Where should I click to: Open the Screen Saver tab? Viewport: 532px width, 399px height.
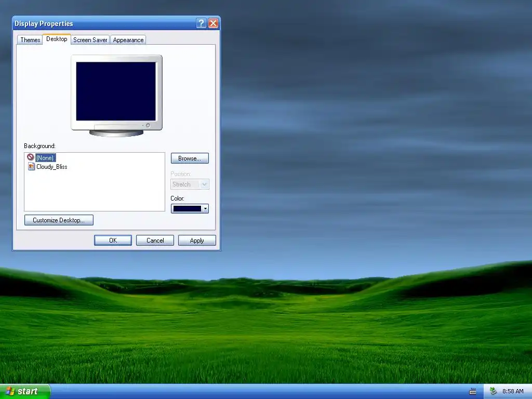(90, 39)
